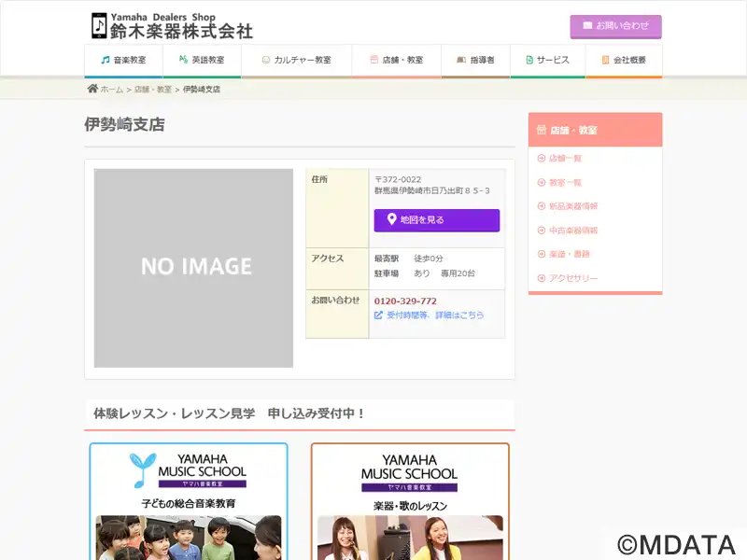The image size is (747, 560).
Task: Click the smiley icon beside カルチャー教室
Action: pyautogui.click(x=266, y=60)
